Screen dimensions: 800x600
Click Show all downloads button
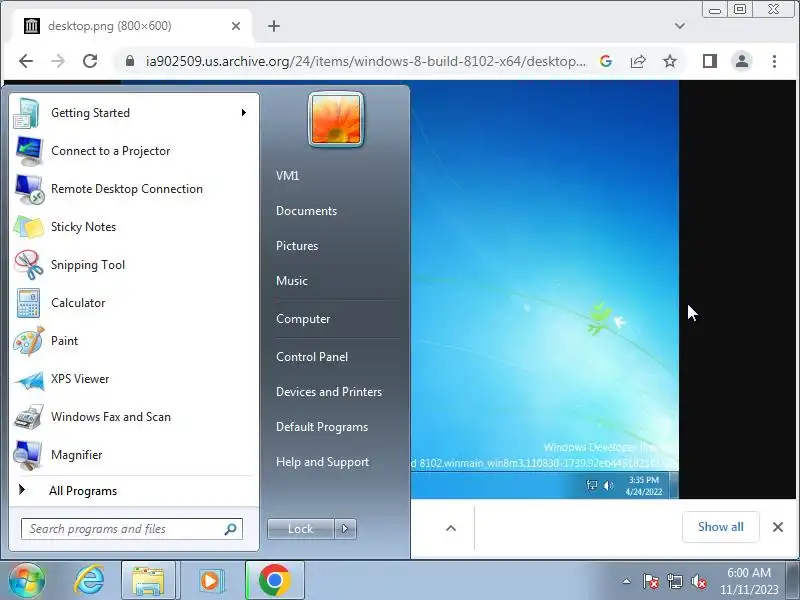click(x=720, y=527)
